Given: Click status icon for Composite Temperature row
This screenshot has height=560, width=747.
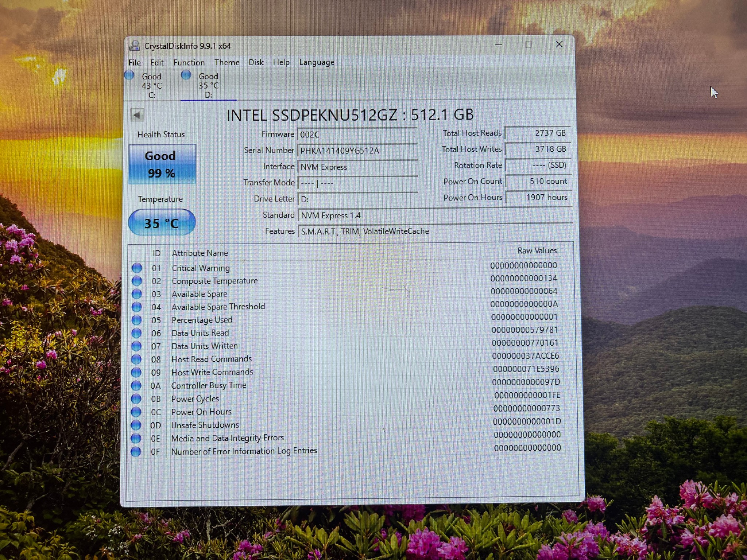Looking at the screenshot, I should point(137,281).
